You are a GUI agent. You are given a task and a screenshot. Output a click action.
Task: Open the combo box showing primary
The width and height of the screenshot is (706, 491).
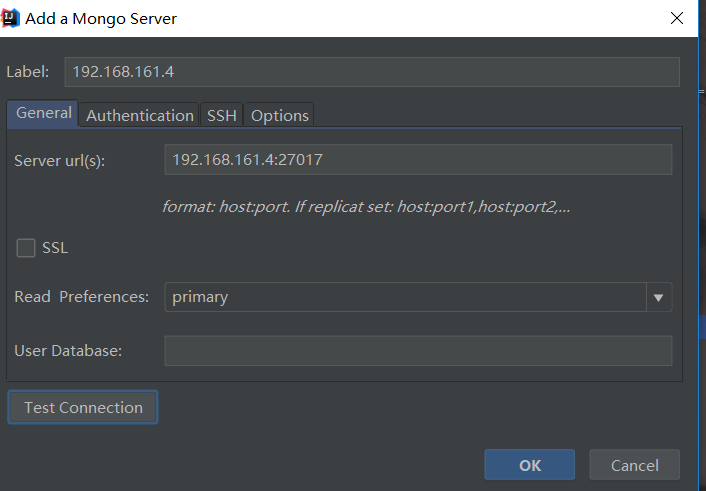coord(406,297)
